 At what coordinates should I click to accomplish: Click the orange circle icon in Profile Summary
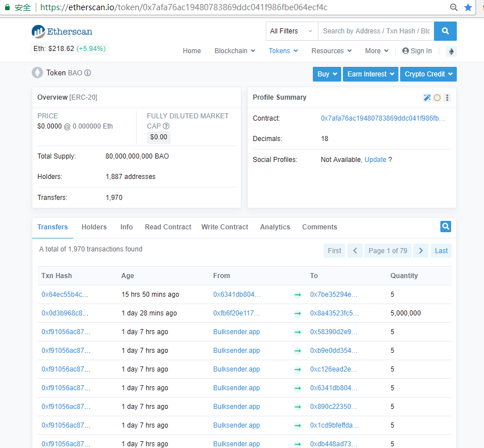[x=437, y=98]
